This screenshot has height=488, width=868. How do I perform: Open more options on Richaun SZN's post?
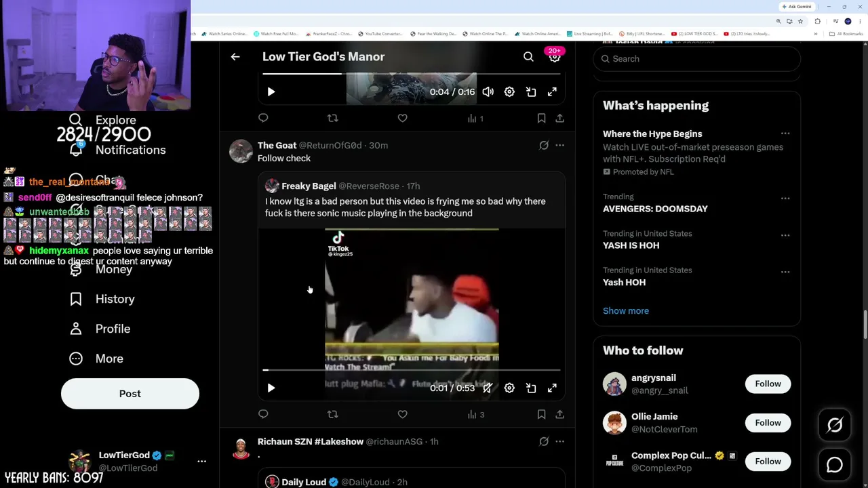tap(559, 441)
